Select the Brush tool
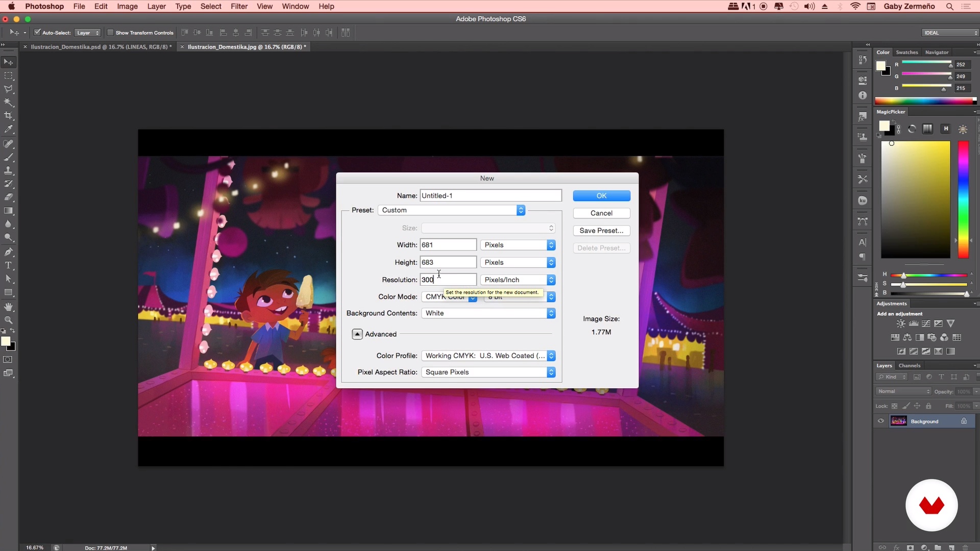The image size is (980, 551). pyautogui.click(x=9, y=157)
